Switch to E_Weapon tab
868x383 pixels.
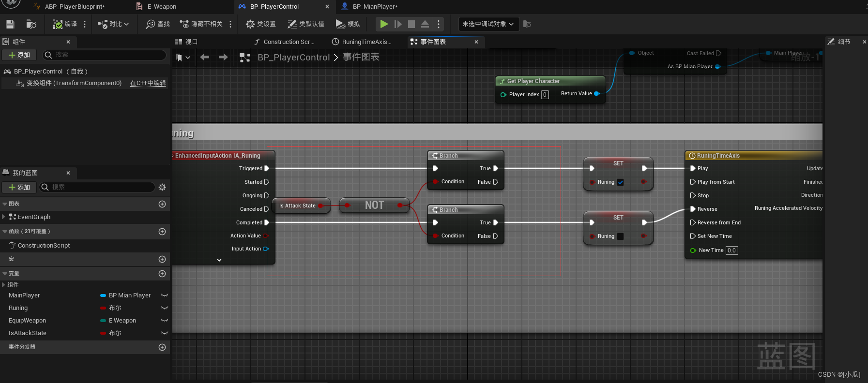tap(162, 7)
